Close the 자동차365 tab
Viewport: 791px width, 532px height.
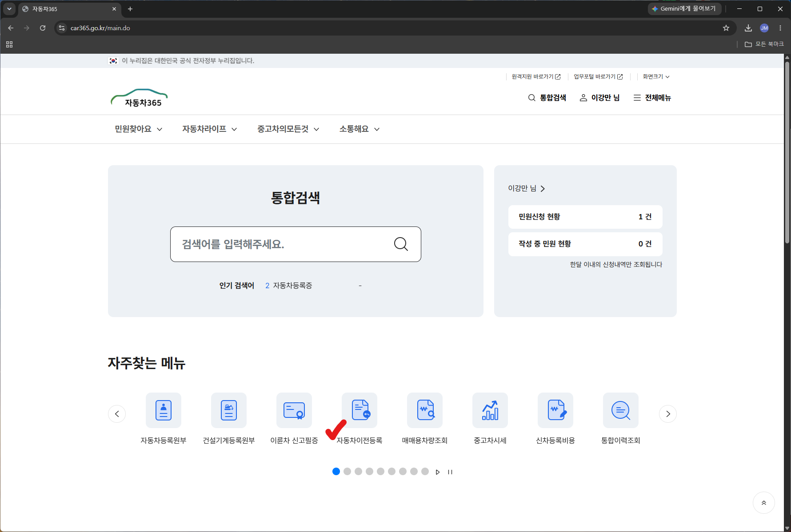(114, 9)
